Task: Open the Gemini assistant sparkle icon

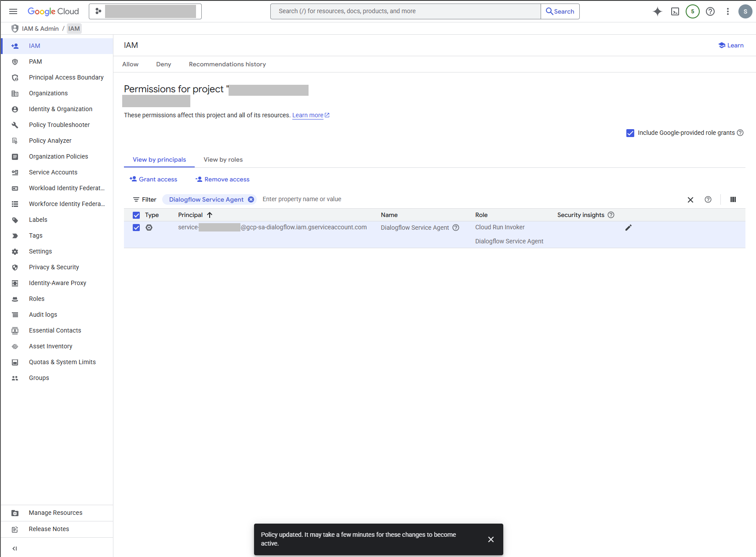Action: (x=658, y=11)
